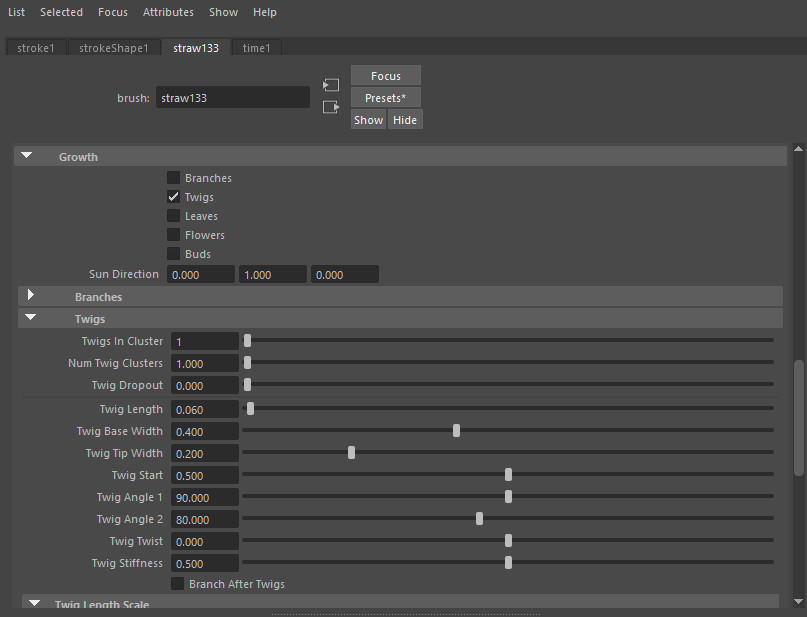Click the Twig Length value field 0.060
Image resolution: width=807 pixels, height=617 pixels.
[x=205, y=410]
